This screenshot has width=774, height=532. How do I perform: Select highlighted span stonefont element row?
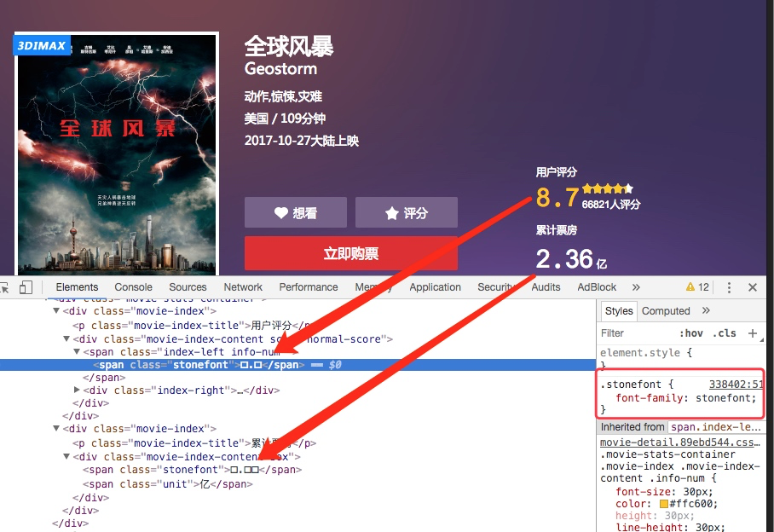pyautogui.click(x=298, y=365)
